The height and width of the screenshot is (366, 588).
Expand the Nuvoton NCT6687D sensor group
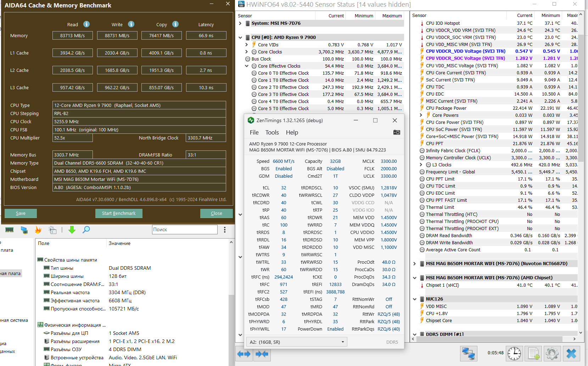click(415, 264)
